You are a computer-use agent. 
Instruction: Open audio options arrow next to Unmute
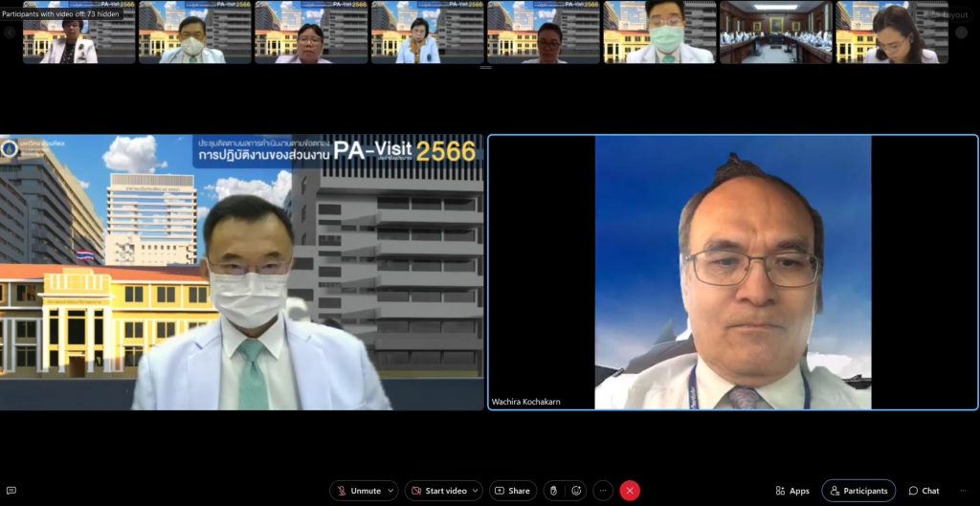[x=391, y=491]
